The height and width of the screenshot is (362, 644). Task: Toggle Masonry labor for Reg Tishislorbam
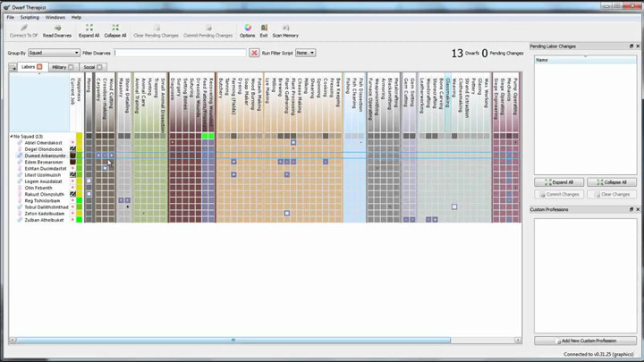[121, 200]
